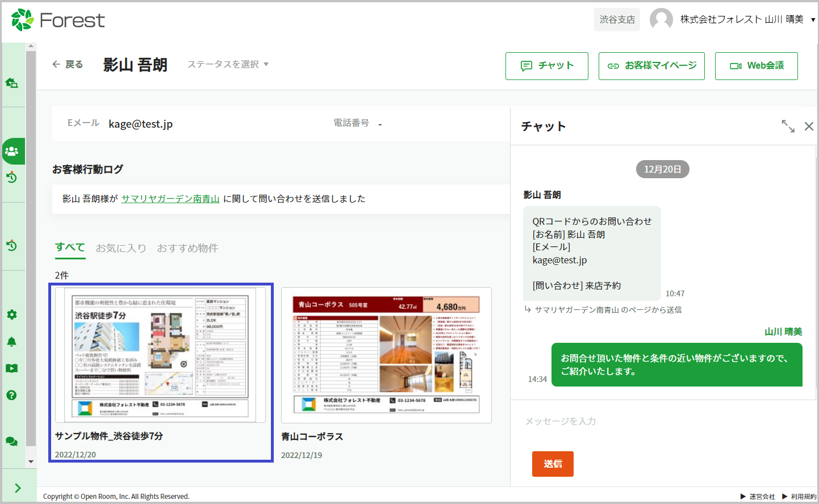Viewport: 819px width, 504px height.
Task: Open お客様マイページ button
Action: coord(651,66)
